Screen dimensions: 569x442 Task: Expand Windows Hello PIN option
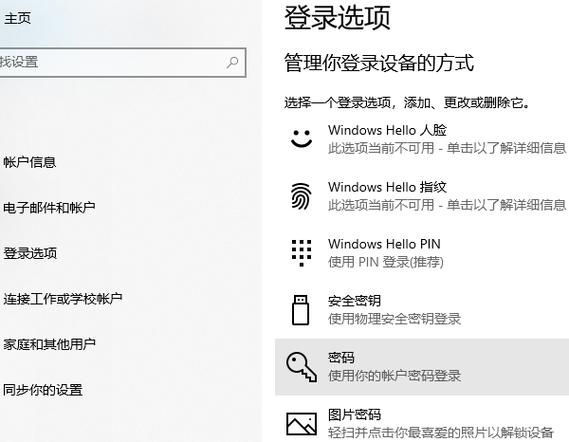[x=422, y=253]
